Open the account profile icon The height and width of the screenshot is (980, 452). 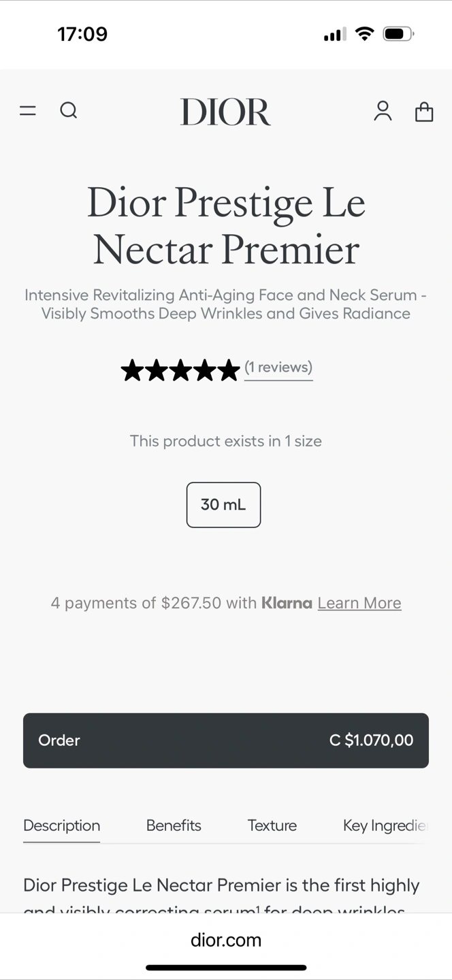tap(383, 111)
